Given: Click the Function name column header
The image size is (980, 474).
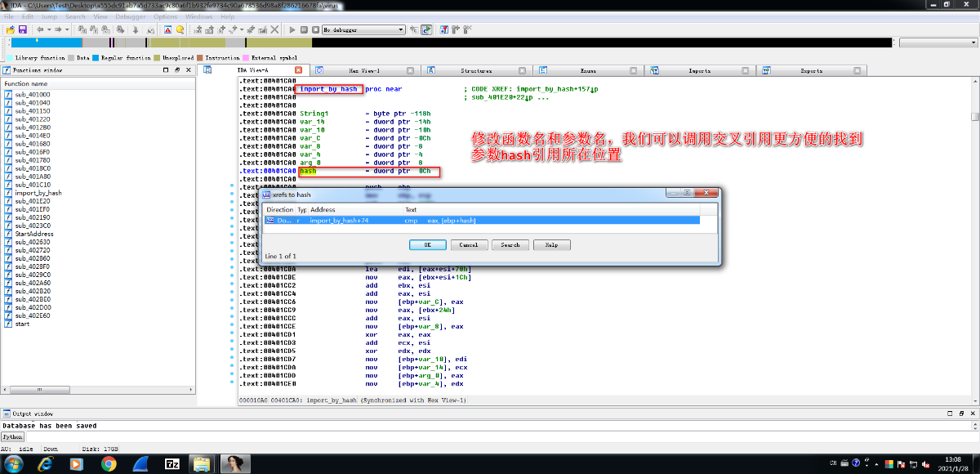Looking at the screenshot, I should pos(97,83).
